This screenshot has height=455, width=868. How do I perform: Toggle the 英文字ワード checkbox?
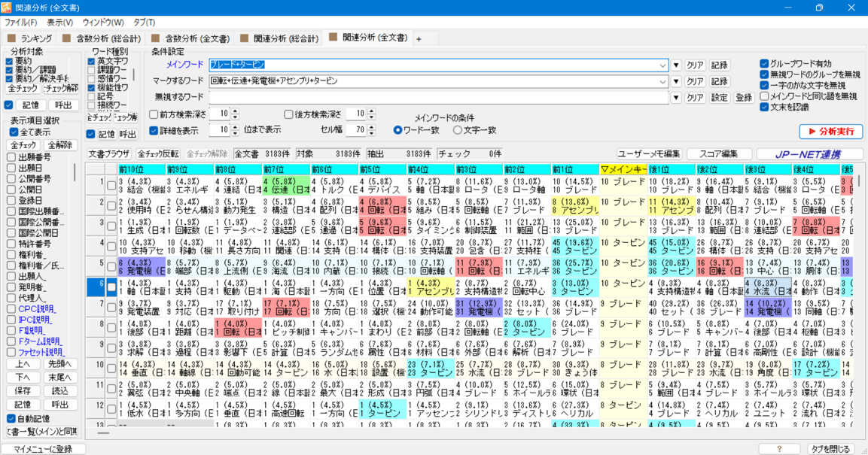(91, 62)
